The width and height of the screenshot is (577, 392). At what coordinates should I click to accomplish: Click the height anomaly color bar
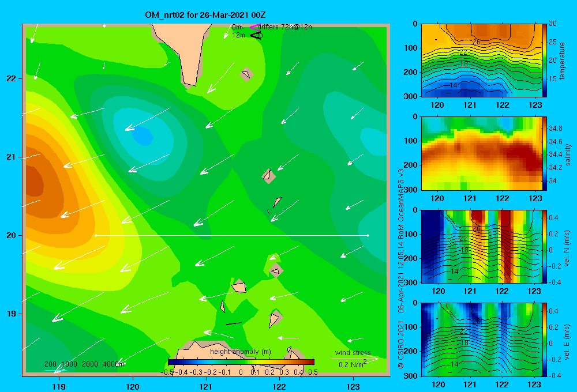tap(241, 362)
